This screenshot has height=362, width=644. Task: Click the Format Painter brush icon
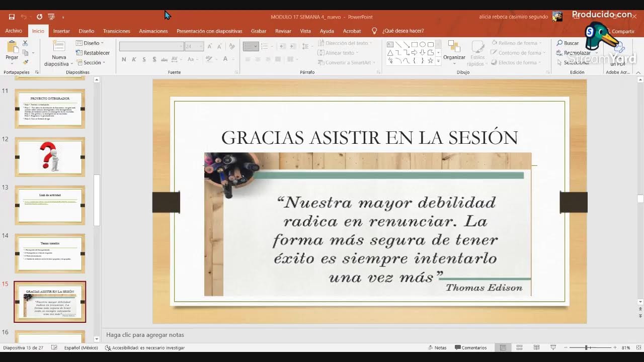point(25,62)
